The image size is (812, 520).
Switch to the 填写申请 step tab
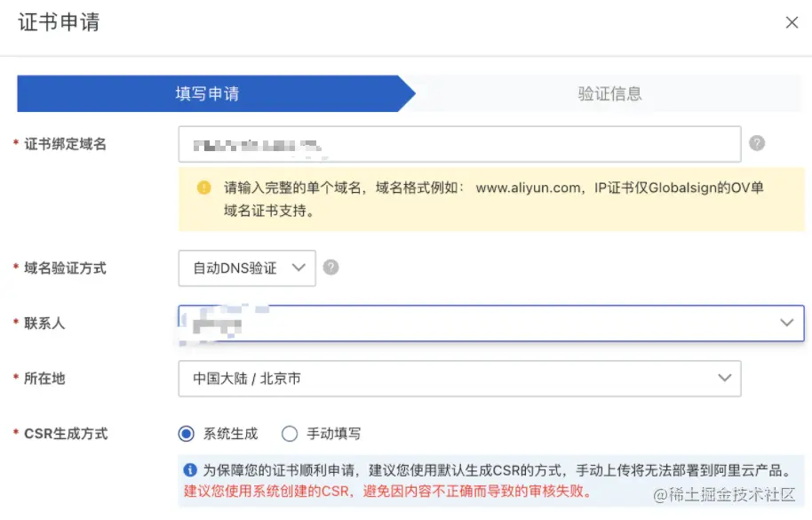(x=216, y=93)
